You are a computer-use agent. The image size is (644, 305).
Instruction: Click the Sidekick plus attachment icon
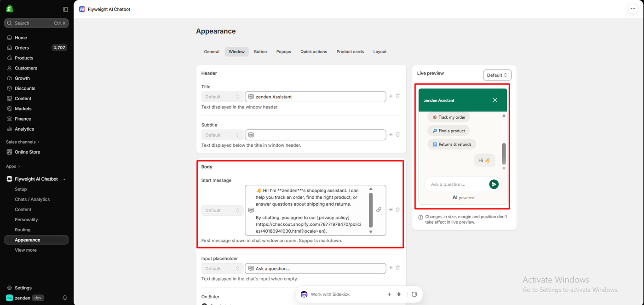click(390, 294)
